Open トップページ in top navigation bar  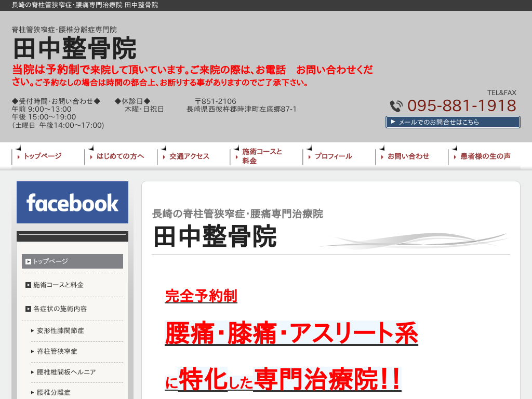(x=43, y=156)
